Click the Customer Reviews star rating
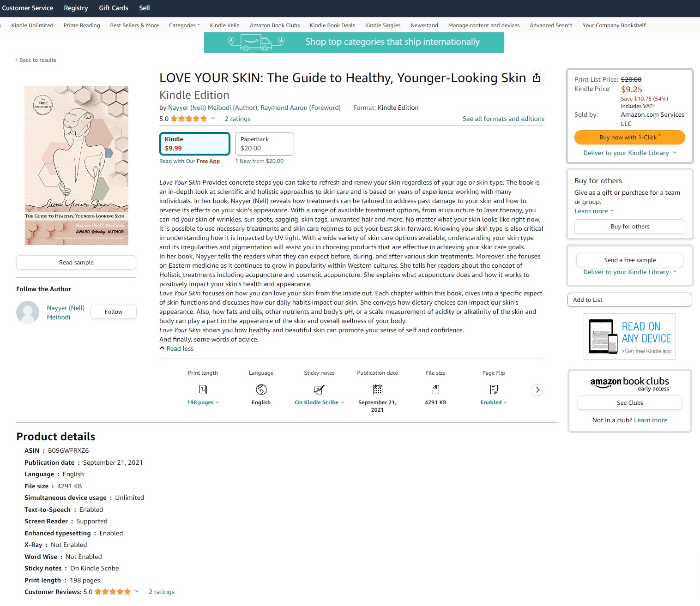The height and width of the screenshot is (606, 700). click(x=113, y=592)
